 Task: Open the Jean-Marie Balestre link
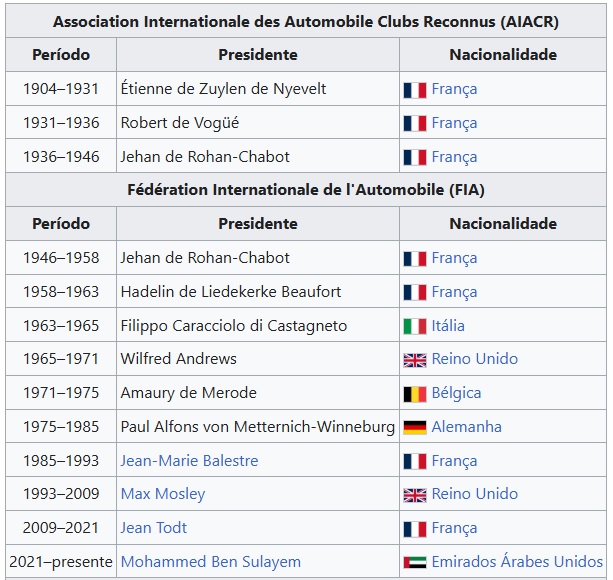pos(189,461)
